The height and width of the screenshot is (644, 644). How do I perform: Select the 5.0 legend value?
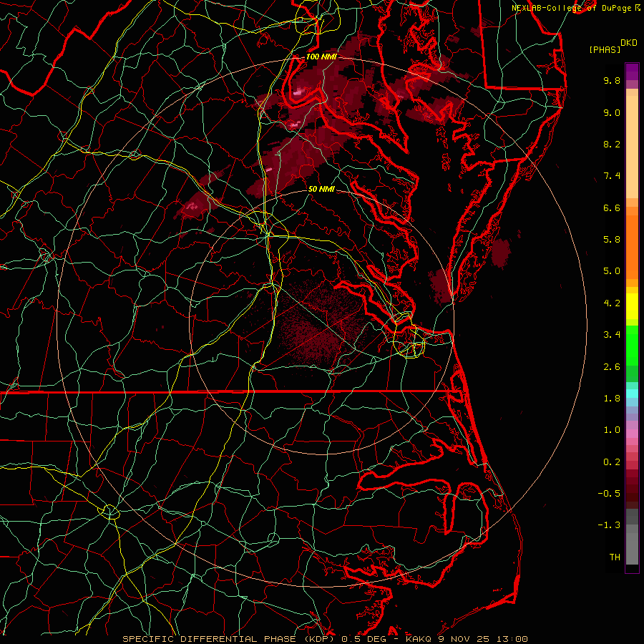point(612,271)
